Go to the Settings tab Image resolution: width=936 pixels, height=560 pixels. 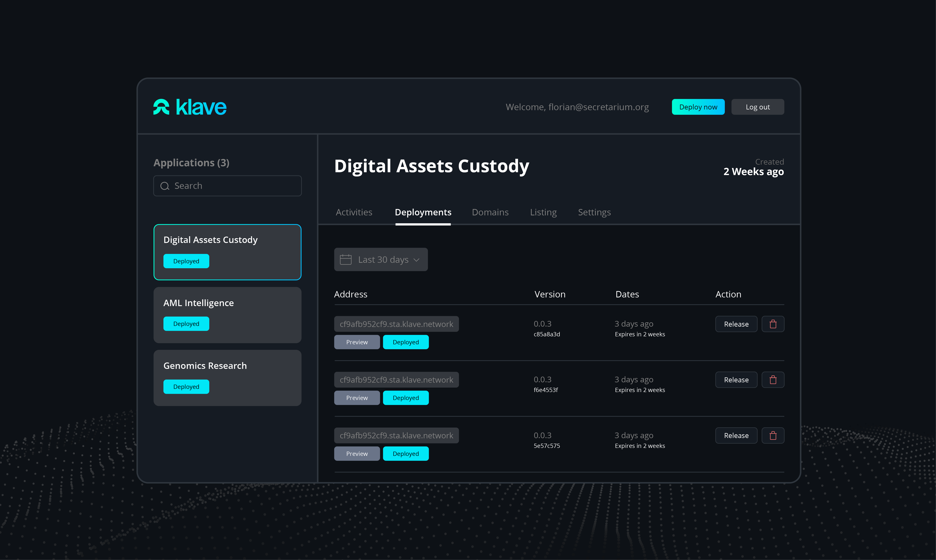[x=594, y=212]
